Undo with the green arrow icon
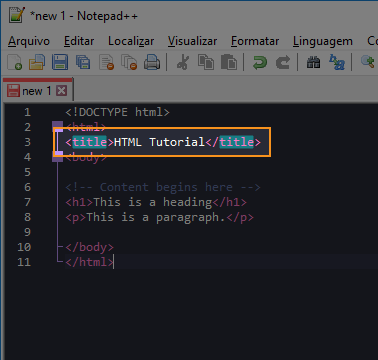The height and width of the screenshot is (360, 378). [x=260, y=62]
